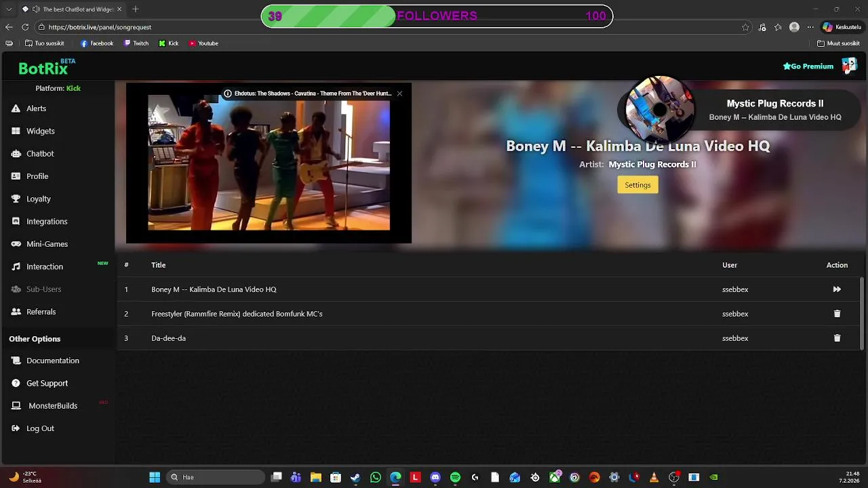
Task: Select Sub-Users in the sidebar
Action: [36, 289]
